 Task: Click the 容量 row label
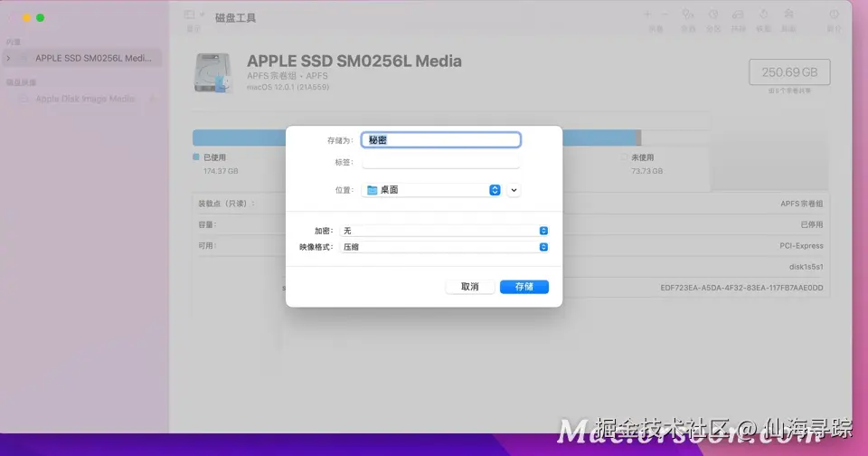point(207,224)
